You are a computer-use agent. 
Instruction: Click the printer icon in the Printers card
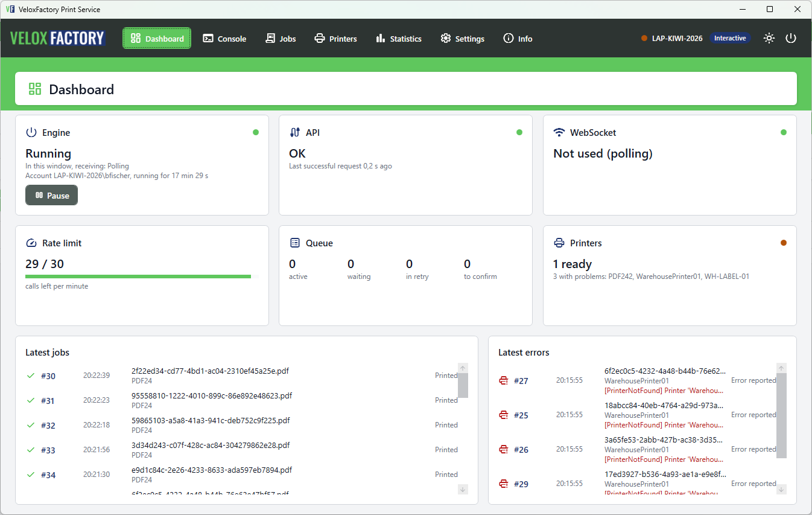pos(559,243)
